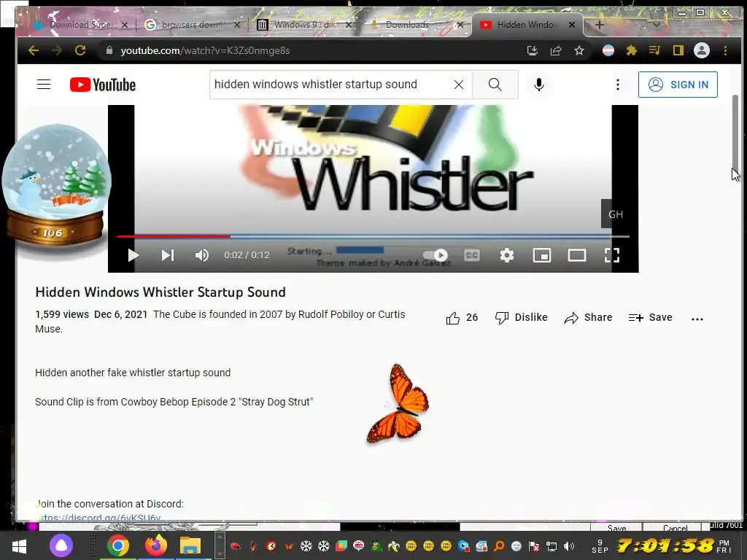Viewport: 747px width, 560px height.
Task: Reload the YouTube page
Action: (80, 50)
